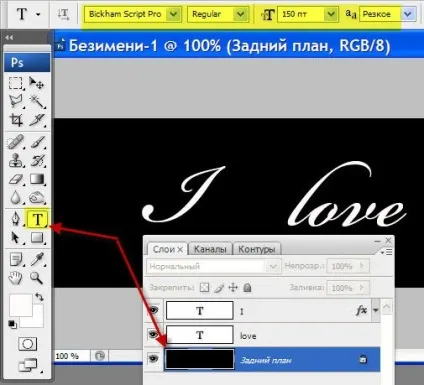
Task: Select the Rectangular Marquee tool
Action: [16, 83]
